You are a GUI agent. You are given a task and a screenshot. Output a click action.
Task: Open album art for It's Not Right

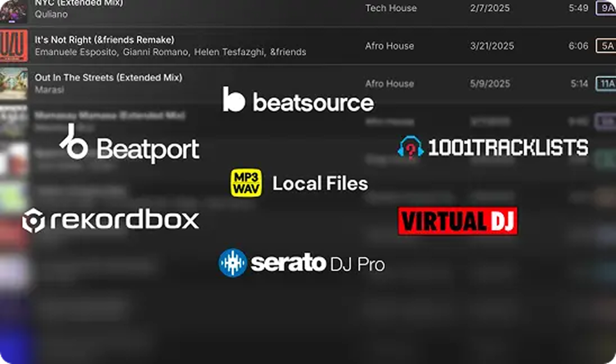click(x=13, y=46)
